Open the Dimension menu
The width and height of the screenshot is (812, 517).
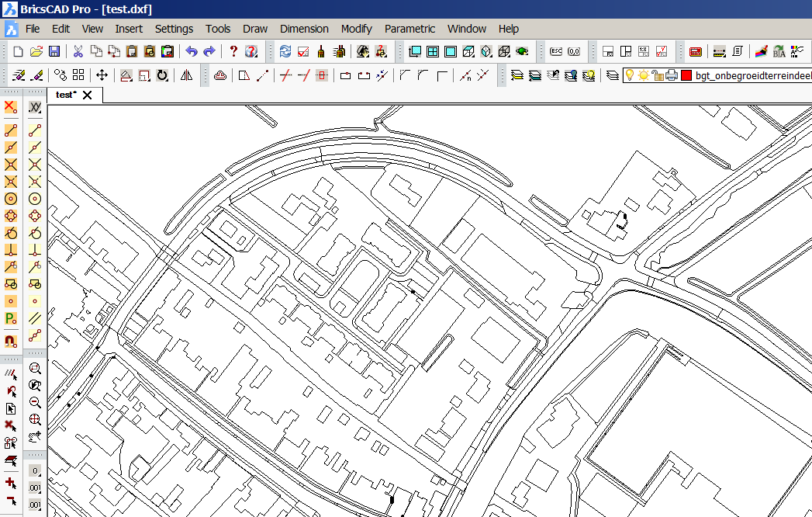304,29
